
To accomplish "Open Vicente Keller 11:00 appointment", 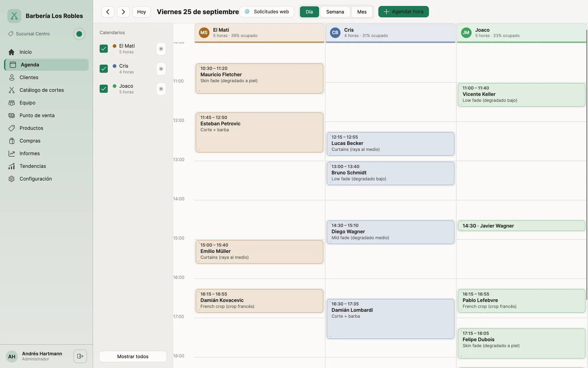I will (x=521, y=95).
